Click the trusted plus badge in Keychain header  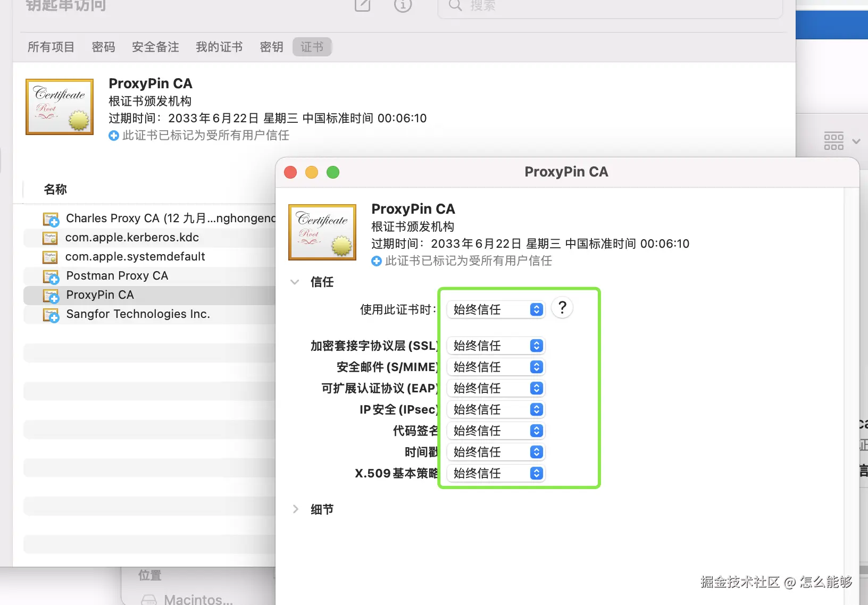(114, 136)
